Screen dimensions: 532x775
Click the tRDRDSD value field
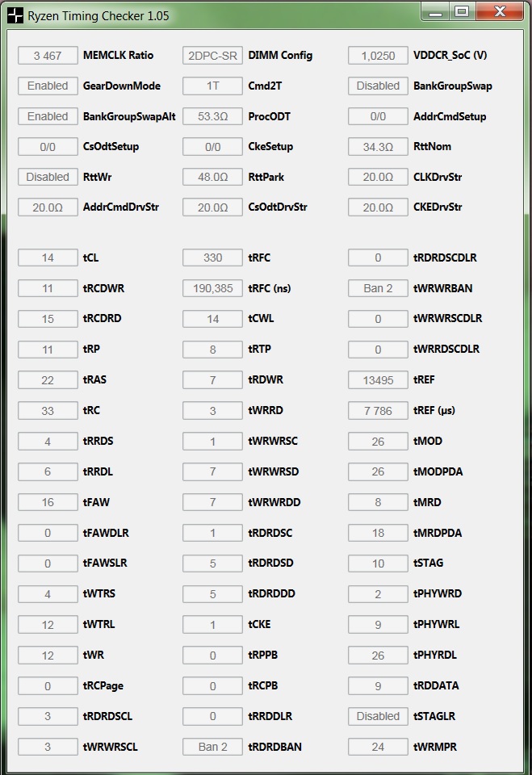(212, 564)
